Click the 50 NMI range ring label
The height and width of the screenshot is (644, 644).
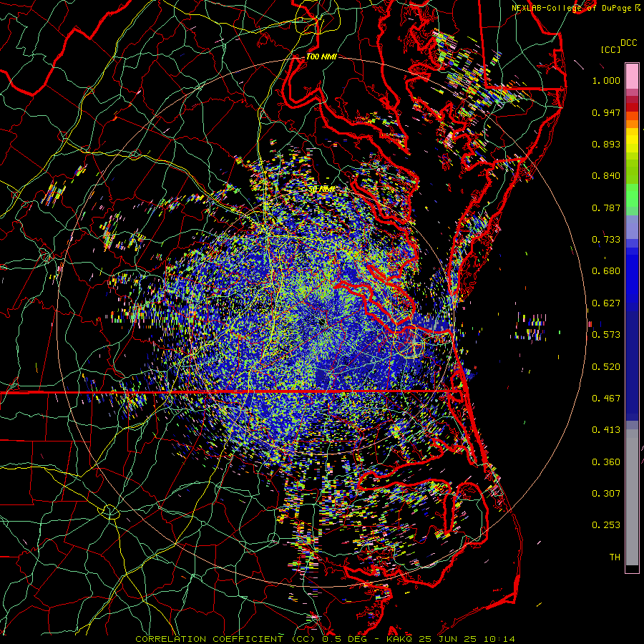point(321,190)
